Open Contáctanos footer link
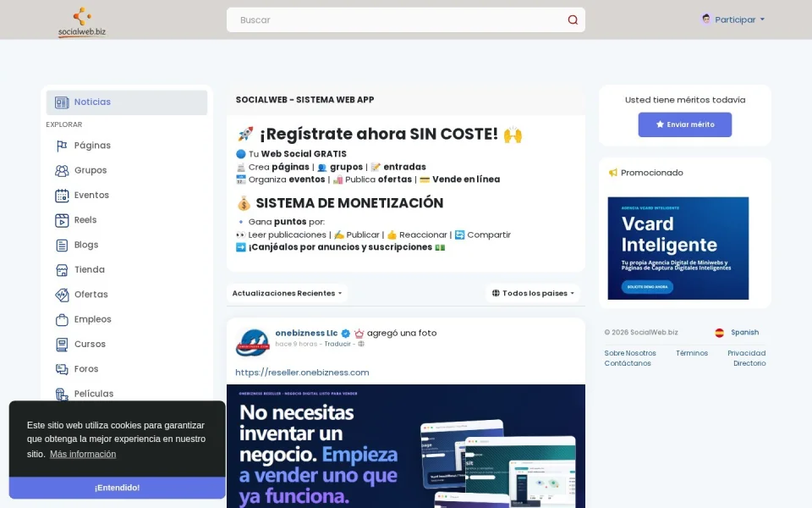Image resolution: width=812 pixels, height=508 pixels. [x=628, y=363]
